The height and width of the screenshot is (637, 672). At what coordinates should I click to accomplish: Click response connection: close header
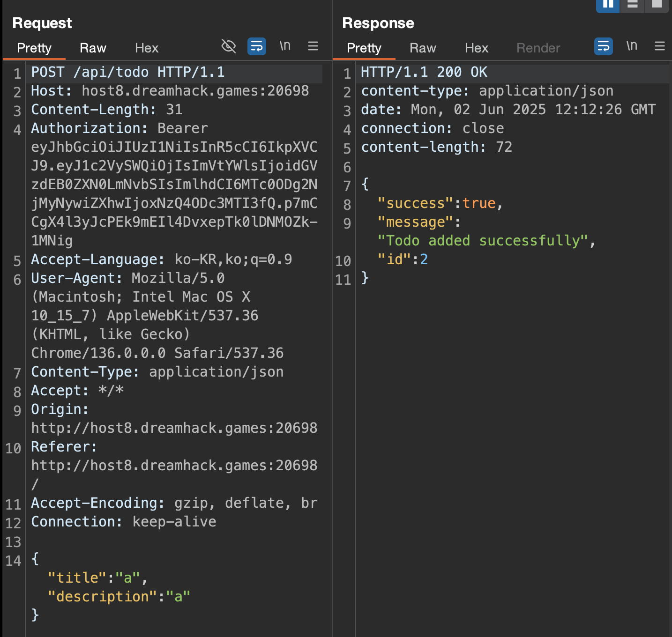point(433,128)
